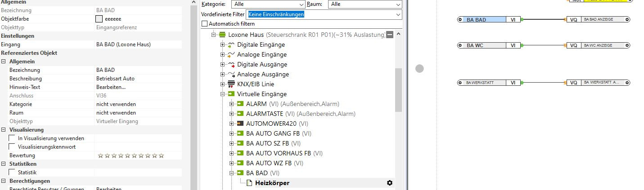Click the Loxone Haus collapse-all minus button
The image size is (644, 190).
click(x=390, y=35)
